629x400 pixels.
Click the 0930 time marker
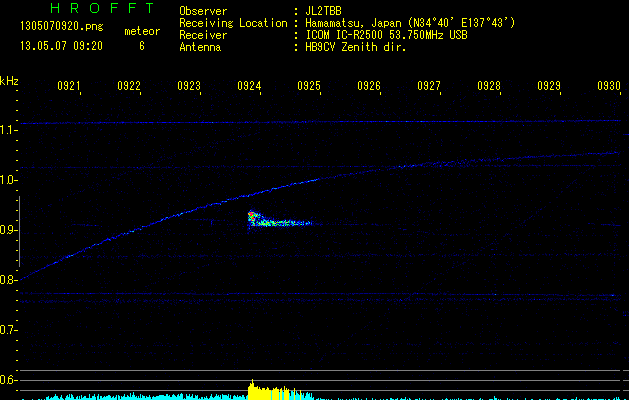609,87
